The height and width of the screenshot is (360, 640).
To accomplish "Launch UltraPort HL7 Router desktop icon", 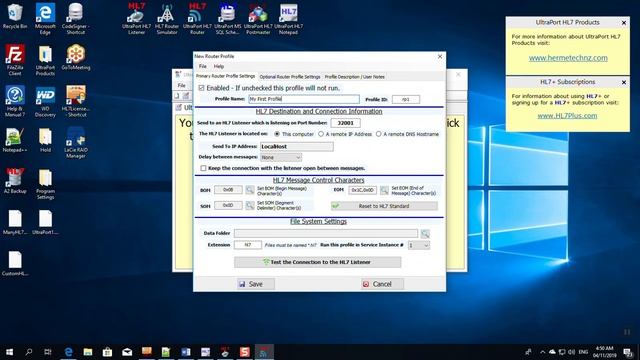I will pos(197,18).
